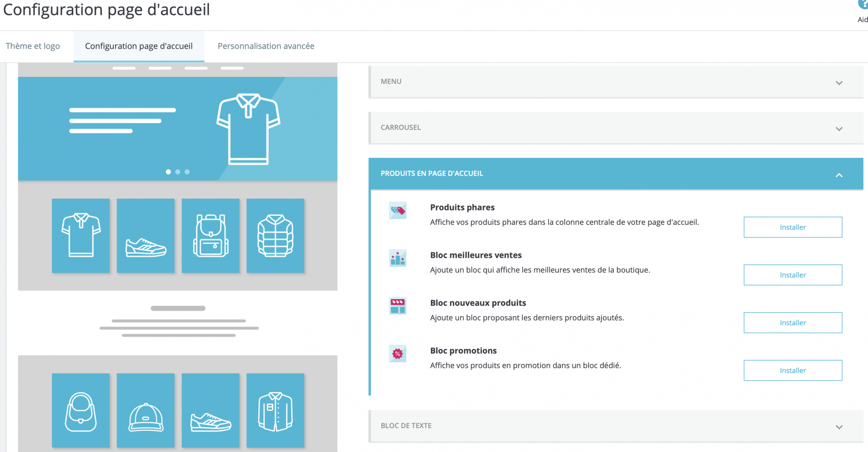Go to third carousel slide dot
Image resolution: width=868 pixels, height=452 pixels.
(x=187, y=172)
